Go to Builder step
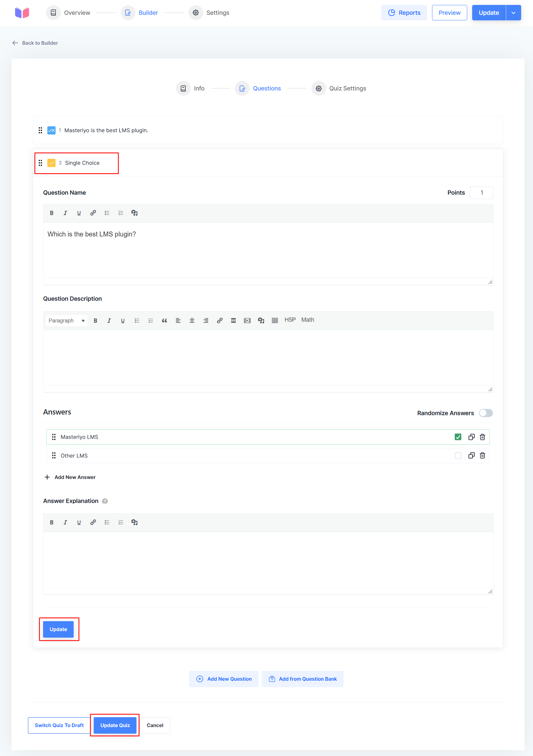Image resolution: width=533 pixels, height=756 pixels. [140, 12]
